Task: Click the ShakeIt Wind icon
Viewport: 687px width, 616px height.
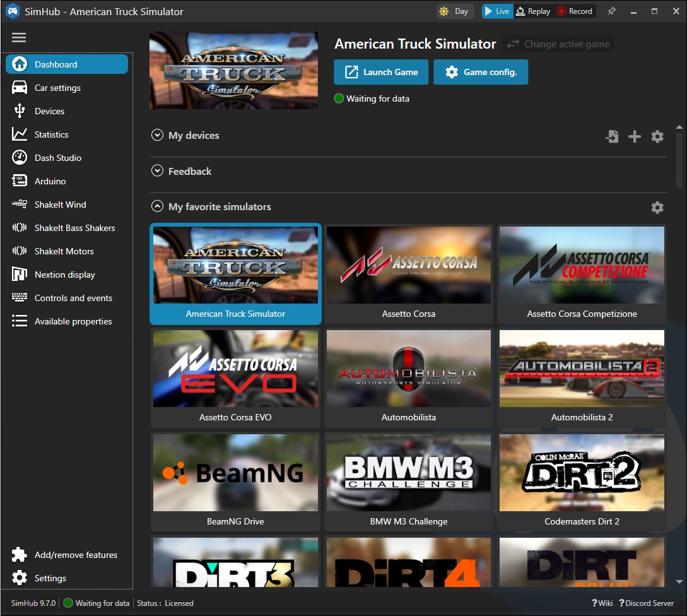Action: click(x=20, y=204)
